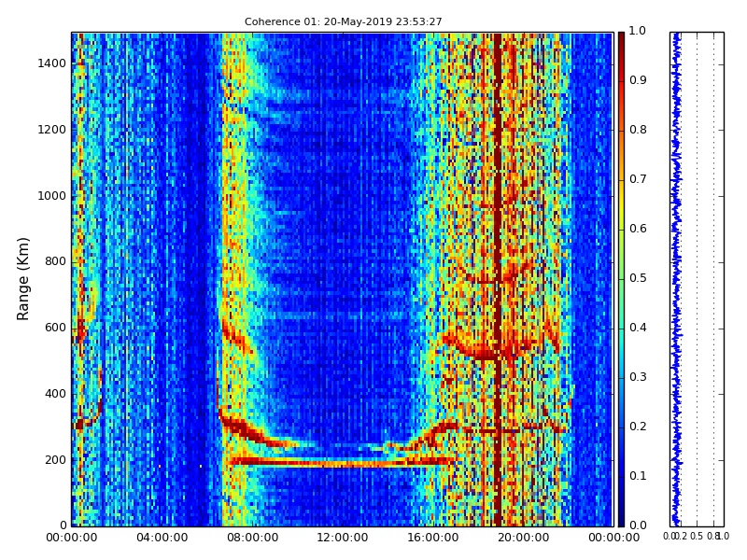Click the colorbar '1.0' value label

pos(638,31)
